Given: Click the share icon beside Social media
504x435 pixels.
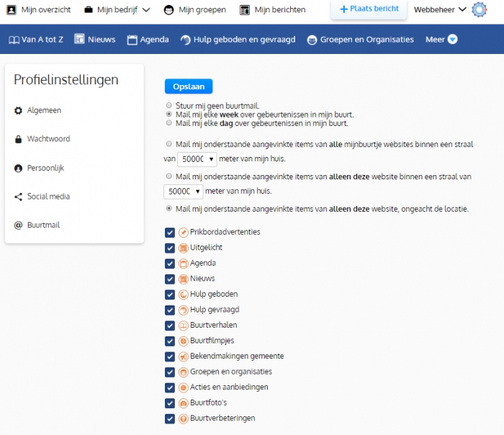Looking at the screenshot, I should tap(19, 197).
